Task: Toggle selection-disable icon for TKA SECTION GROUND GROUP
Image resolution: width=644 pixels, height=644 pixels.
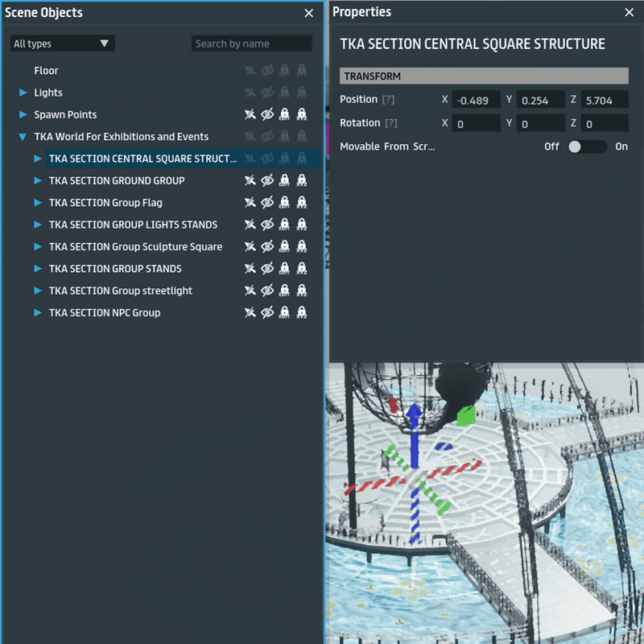Action: [250, 180]
